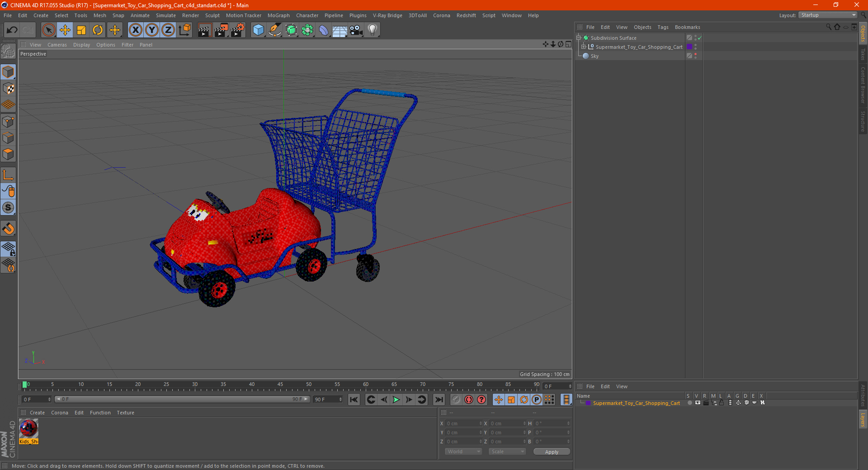The image size is (868, 470).
Task: Click frame 45 on timeline ruler
Action: tap(280, 385)
